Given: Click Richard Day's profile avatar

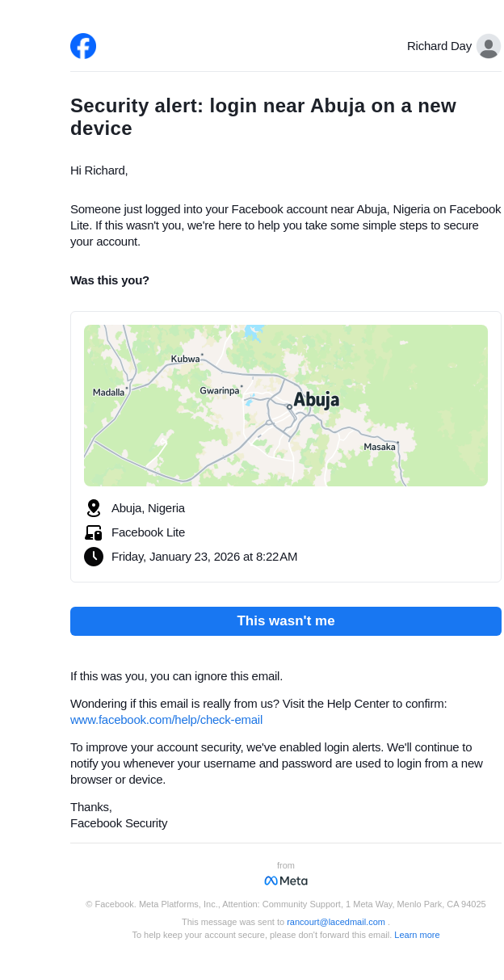Looking at the screenshot, I should click(x=488, y=46).
